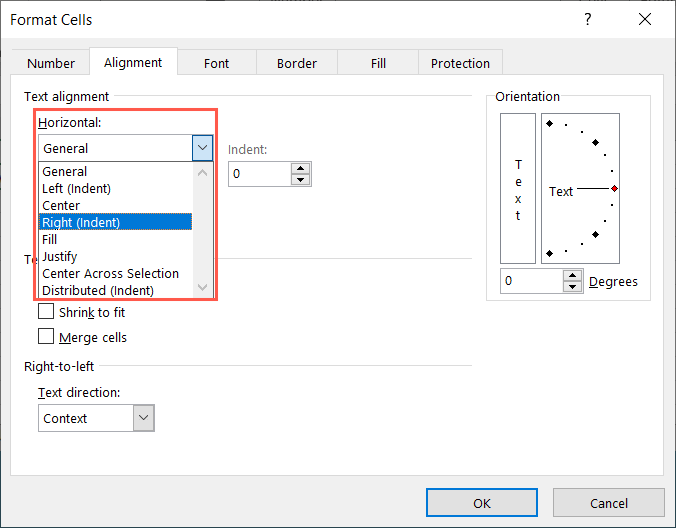Choose Center Across Selection from the list
This screenshot has height=528, width=676.
[110, 273]
